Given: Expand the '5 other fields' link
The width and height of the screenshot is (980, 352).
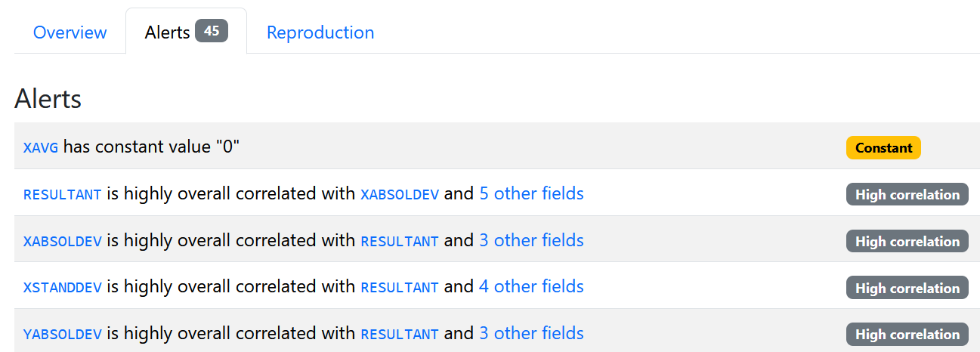Looking at the screenshot, I should pyautogui.click(x=531, y=193).
